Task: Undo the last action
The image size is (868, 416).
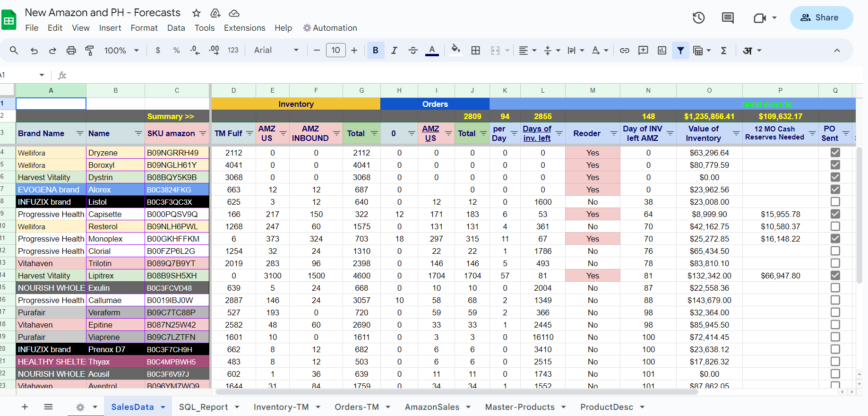Action: click(x=34, y=50)
